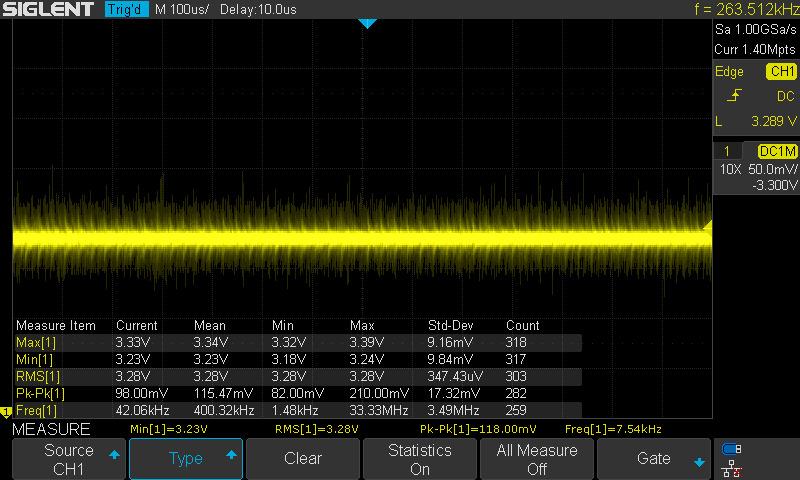800x480 pixels.
Task: Toggle All Measure Off setting
Action: (537, 459)
